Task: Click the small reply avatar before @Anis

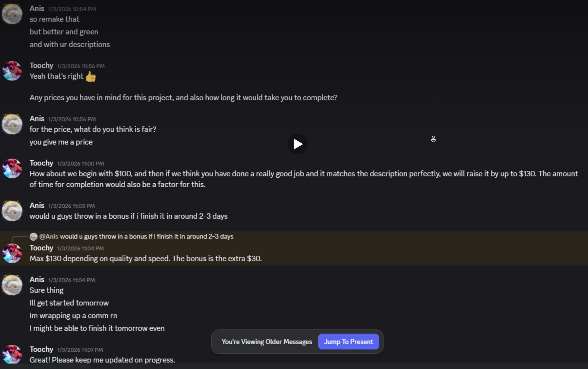Action: pyautogui.click(x=33, y=237)
